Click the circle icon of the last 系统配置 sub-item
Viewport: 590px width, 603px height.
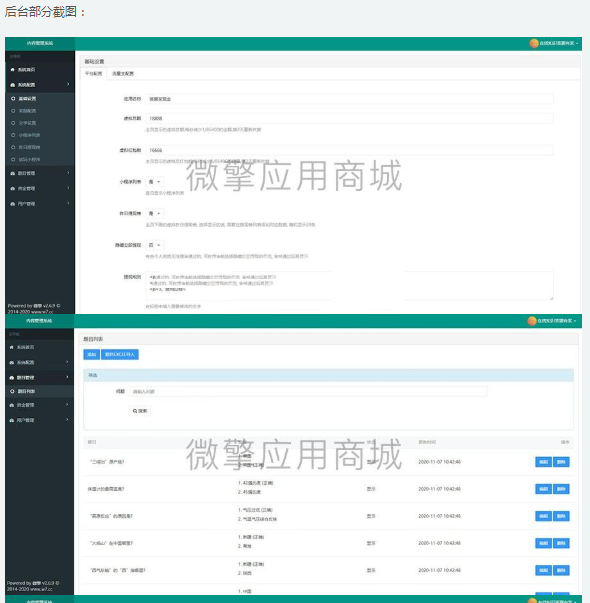pos(13,159)
